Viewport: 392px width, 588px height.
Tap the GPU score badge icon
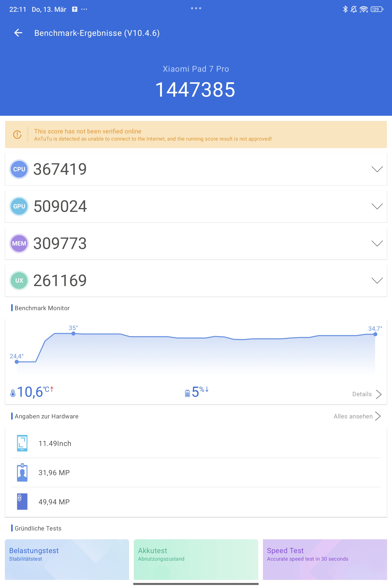19,206
